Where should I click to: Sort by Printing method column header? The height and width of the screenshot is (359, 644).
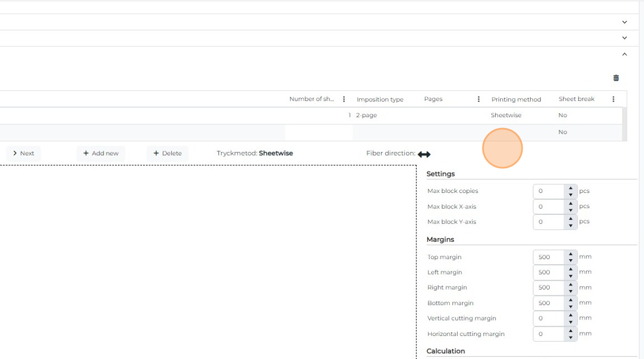pyautogui.click(x=516, y=99)
